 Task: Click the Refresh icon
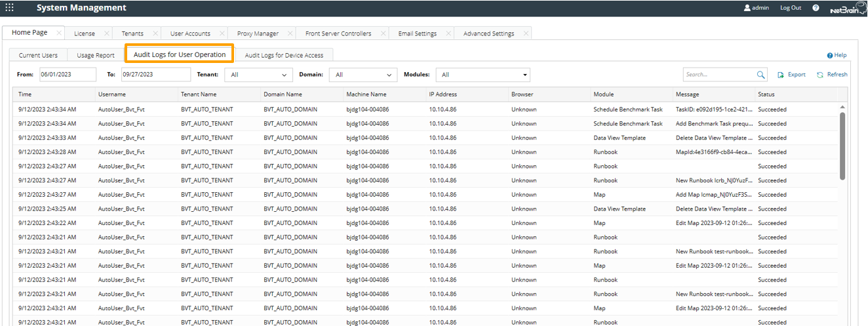819,75
